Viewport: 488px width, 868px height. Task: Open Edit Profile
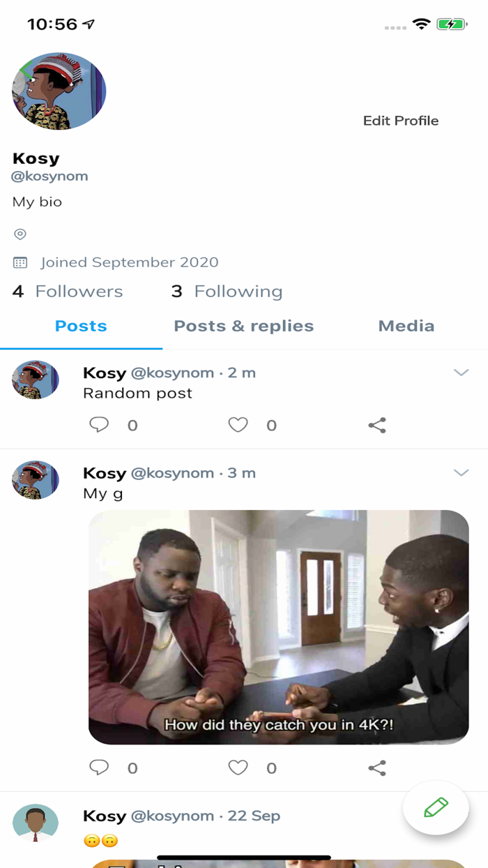pos(401,120)
